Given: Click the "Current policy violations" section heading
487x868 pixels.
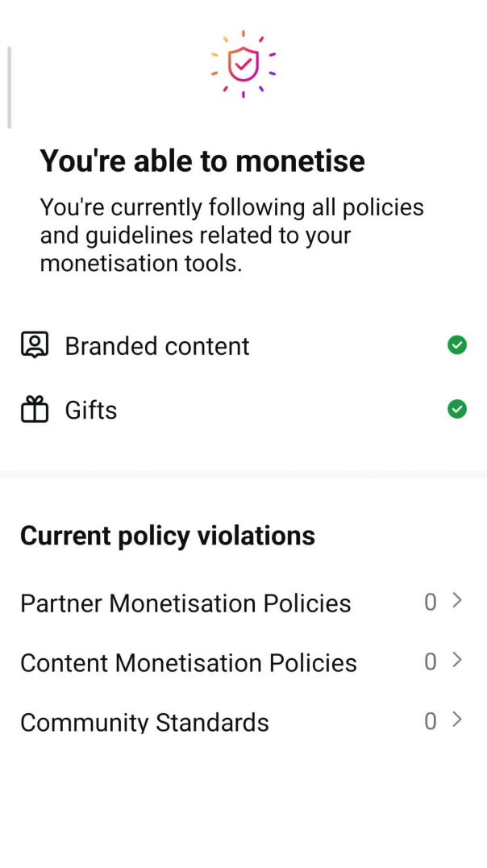Looking at the screenshot, I should [168, 536].
